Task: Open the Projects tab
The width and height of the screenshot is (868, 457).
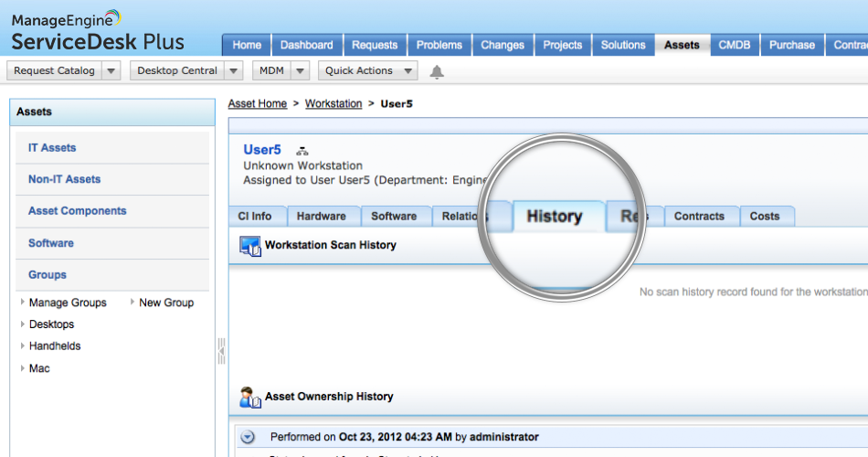Action: coord(563,45)
